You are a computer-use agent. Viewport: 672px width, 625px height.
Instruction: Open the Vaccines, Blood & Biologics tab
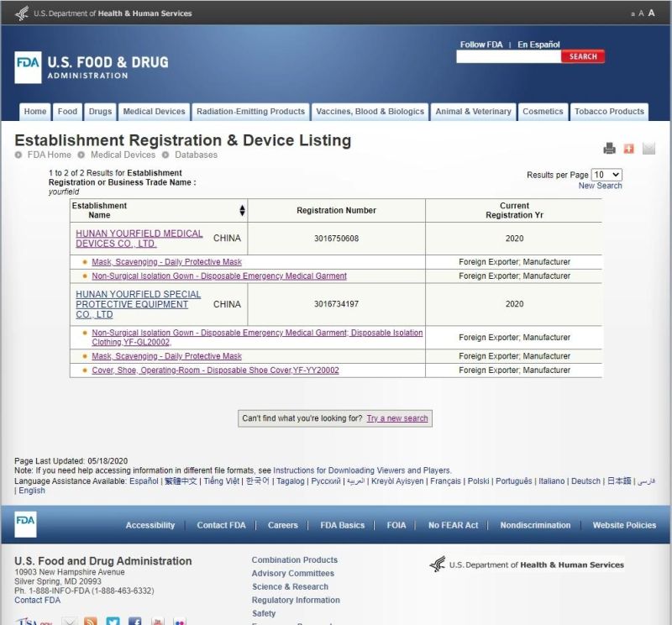(x=370, y=112)
